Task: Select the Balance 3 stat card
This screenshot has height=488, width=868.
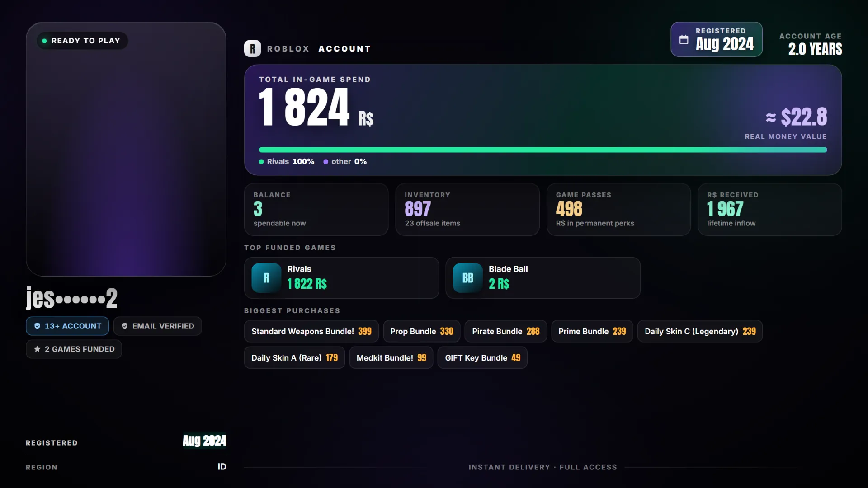Action: pos(316,209)
